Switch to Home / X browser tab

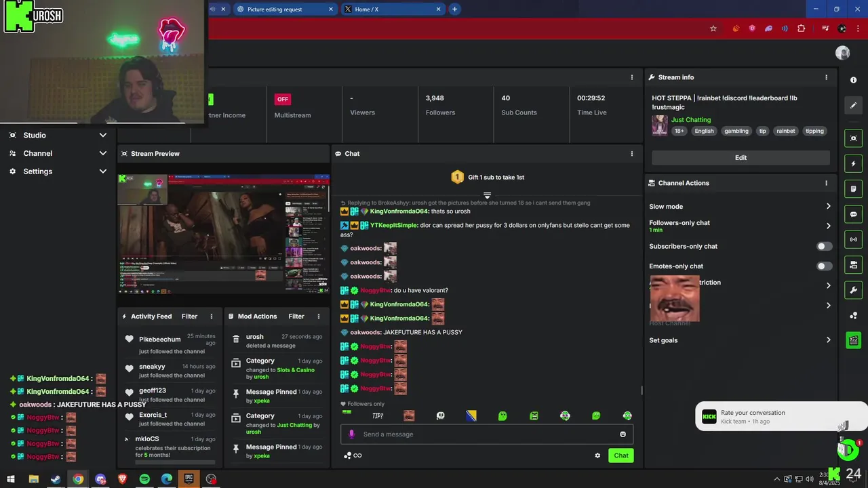[392, 9]
